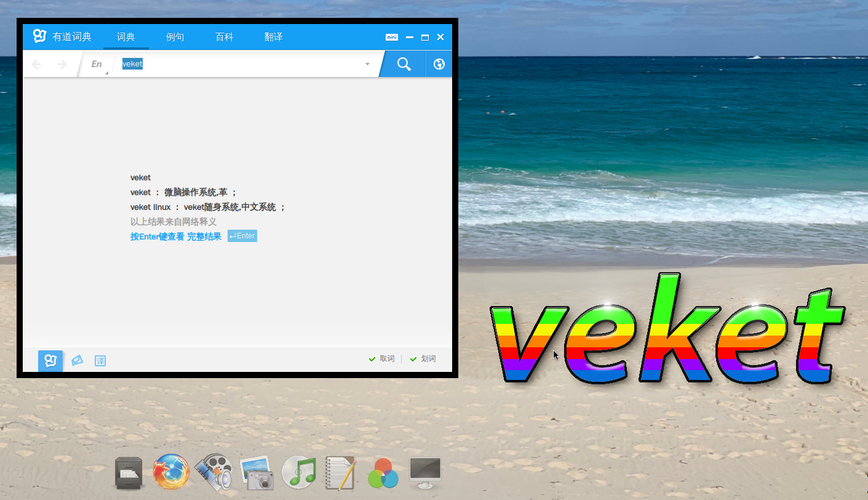This screenshot has height=500, width=868.
Task: Open the monitor display dock icon
Action: [425, 473]
